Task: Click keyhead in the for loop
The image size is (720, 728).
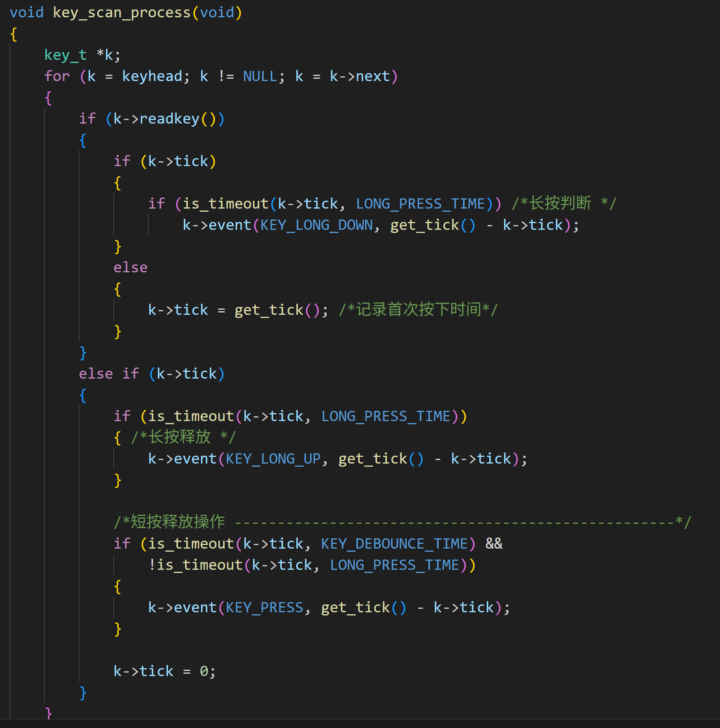Action: pyautogui.click(x=152, y=76)
